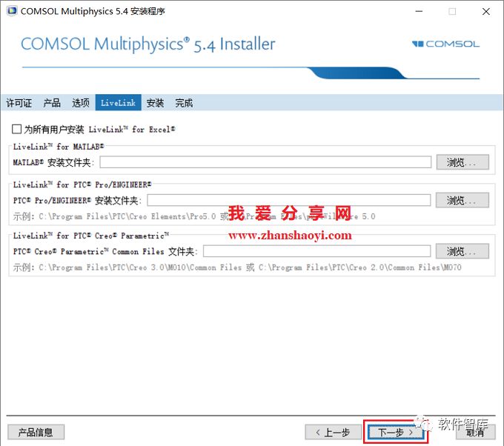Switch to the 产品 tab
504x446 pixels.
(x=52, y=103)
